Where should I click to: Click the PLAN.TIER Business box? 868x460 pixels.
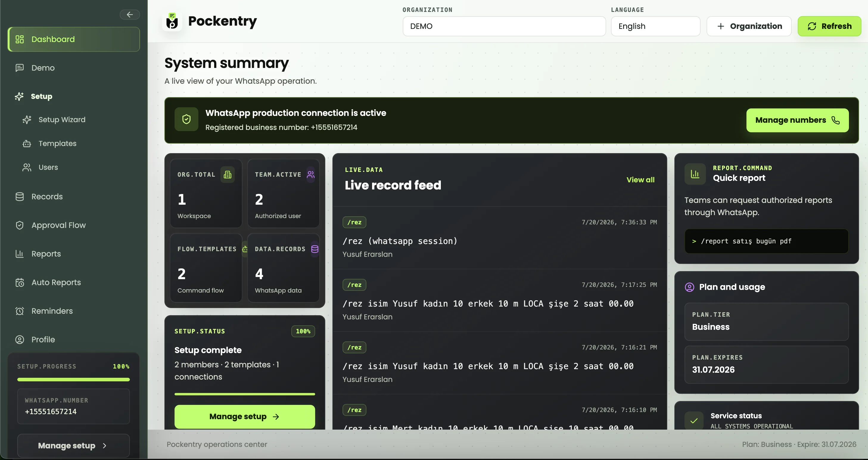click(x=766, y=322)
